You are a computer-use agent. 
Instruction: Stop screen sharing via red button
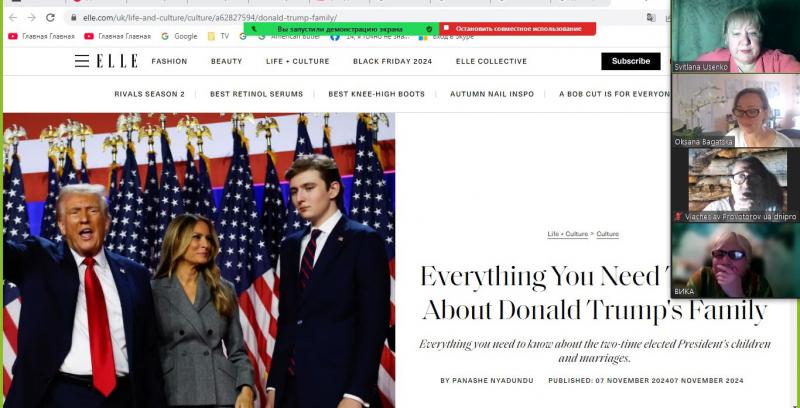pyautogui.click(x=518, y=29)
